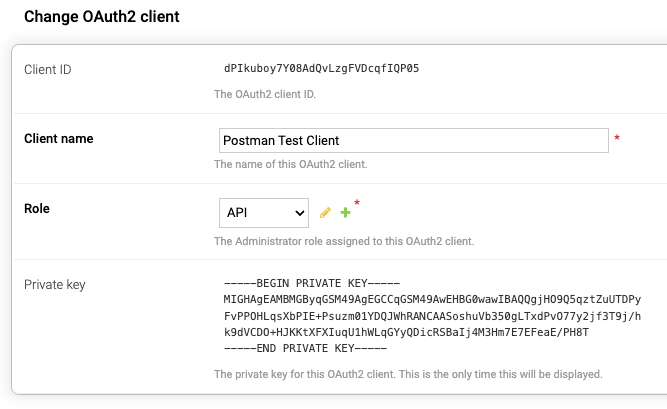Click the help text under Client name field

(x=291, y=164)
